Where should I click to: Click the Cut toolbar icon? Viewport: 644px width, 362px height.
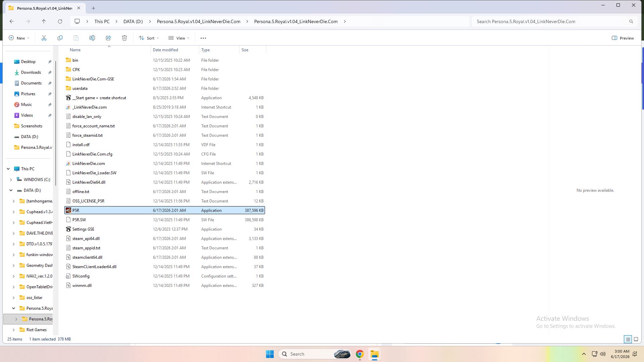click(44, 38)
